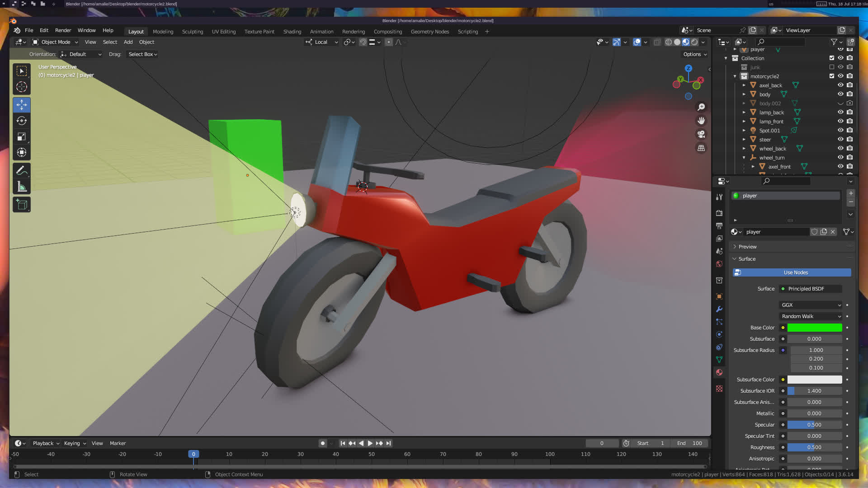This screenshot has height=488, width=868.
Task: Click the play animation button
Action: point(370,443)
